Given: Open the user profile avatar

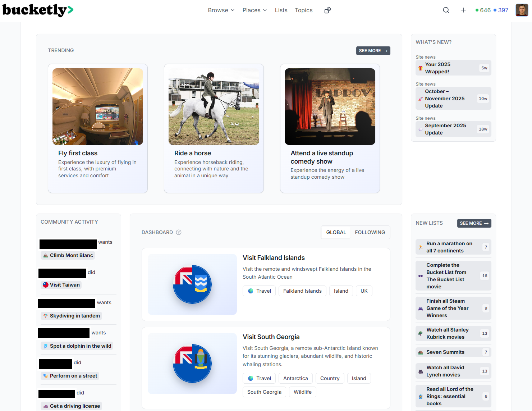Looking at the screenshot, I should point(522,10).
